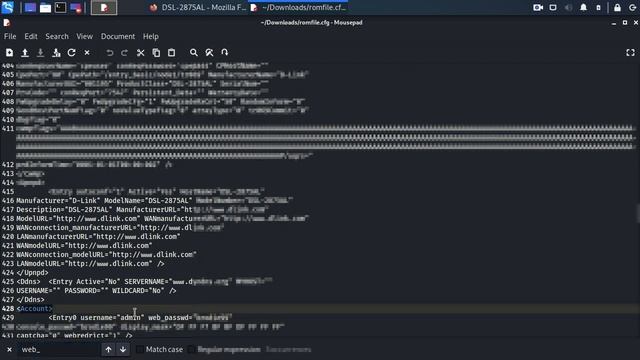
Task: Copy the selection using toolbar icon
Action: 156,53
